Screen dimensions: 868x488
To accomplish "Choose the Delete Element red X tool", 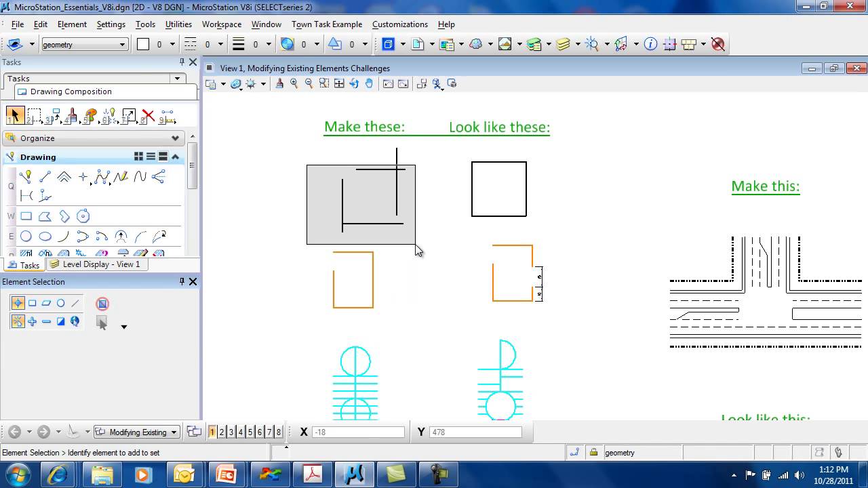I will tap(148, 116).
